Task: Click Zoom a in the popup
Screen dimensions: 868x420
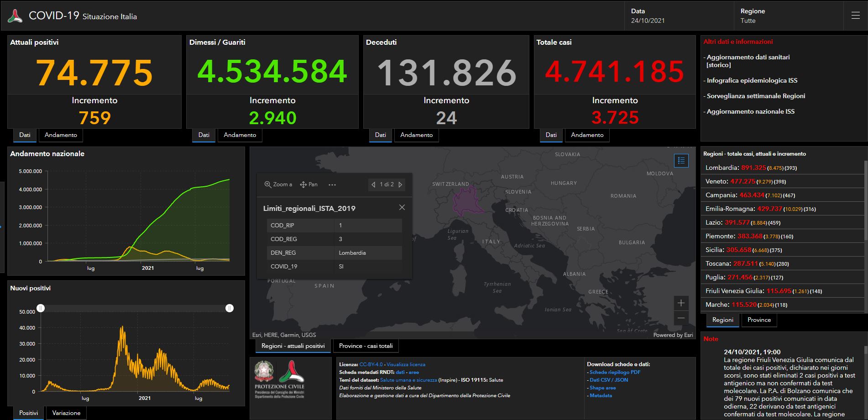Action: tap(278, 184)
